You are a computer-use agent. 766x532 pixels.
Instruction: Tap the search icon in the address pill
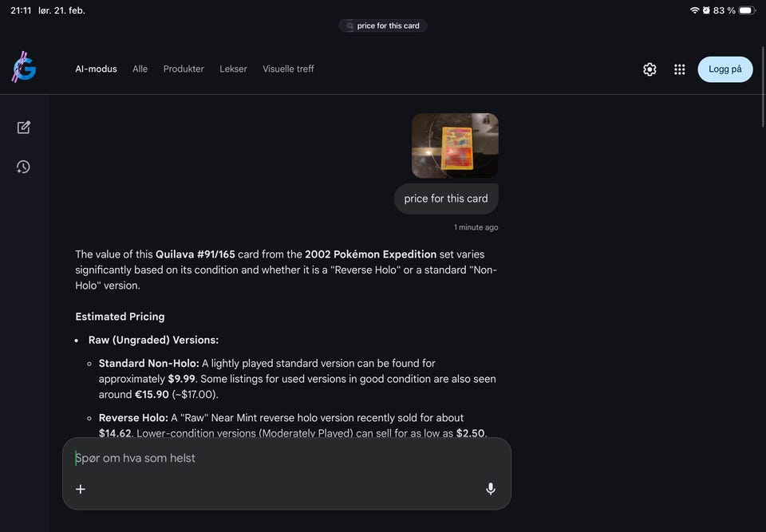pos(349,26)
